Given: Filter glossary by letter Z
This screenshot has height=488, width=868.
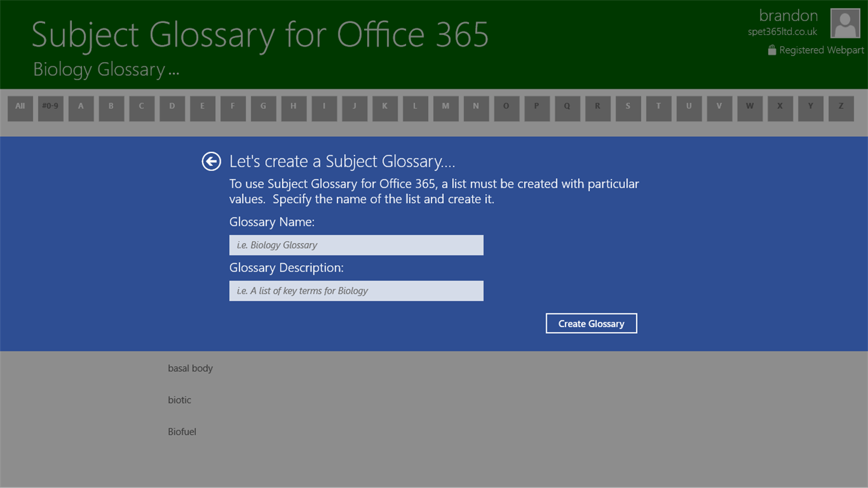Looking at the screenshot, I should pyautogui.click(x=841, y=109).
